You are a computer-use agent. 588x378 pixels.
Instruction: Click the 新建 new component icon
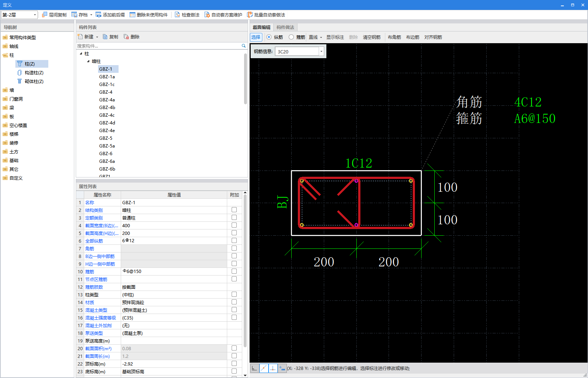[80, 37]
